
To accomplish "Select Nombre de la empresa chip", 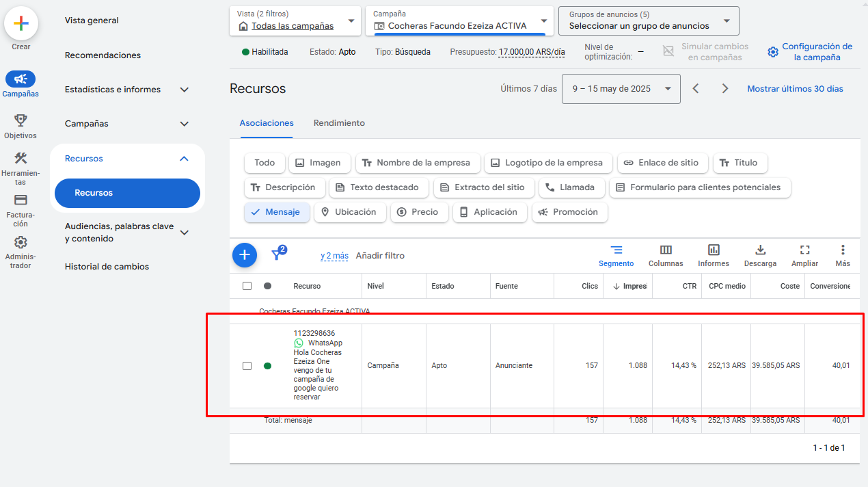I will (x=418, y=163).
